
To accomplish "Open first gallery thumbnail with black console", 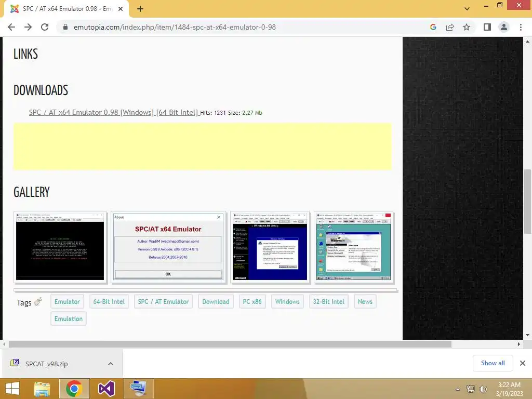I will [x=60, y=247].
